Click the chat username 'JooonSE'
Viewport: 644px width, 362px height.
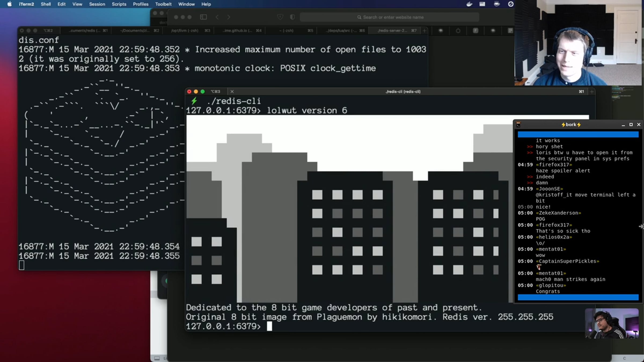pyautogui.click(x=550, y=189)
